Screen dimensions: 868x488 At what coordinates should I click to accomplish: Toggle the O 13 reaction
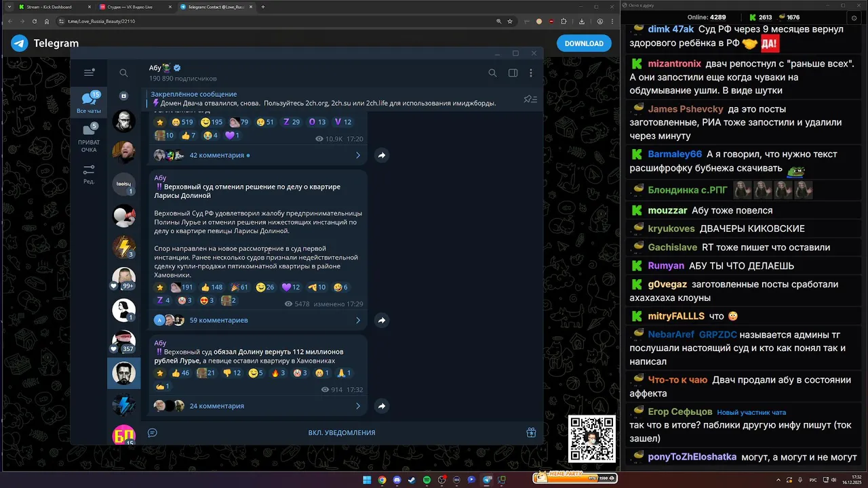tap(317, 122)
